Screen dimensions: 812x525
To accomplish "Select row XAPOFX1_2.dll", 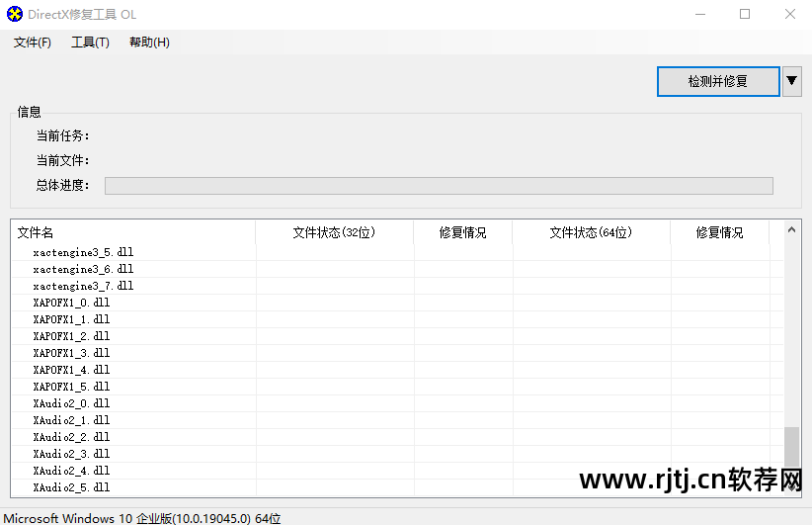I will [x=397, y=336].
